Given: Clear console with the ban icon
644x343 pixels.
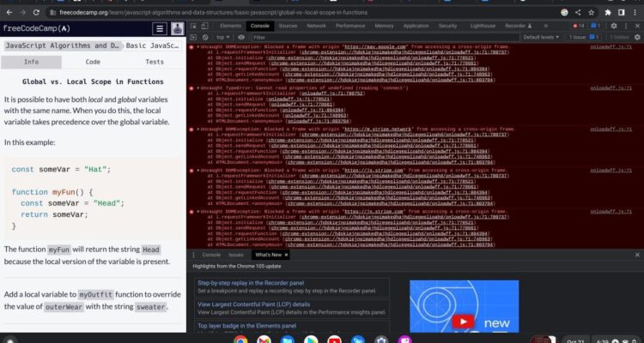Looking at the screenshot, I should click(x=205, y=38).
